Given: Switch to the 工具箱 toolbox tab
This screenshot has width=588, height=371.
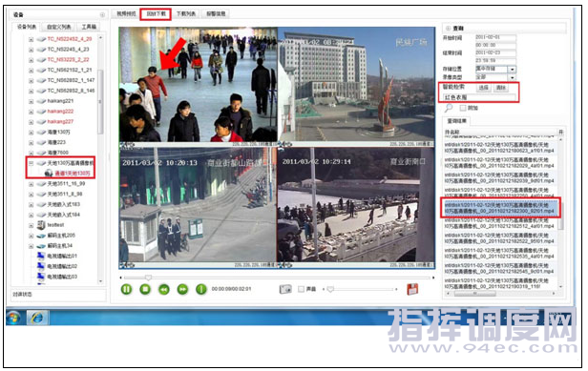Looking at the screenshot, I should click(90, 27).
